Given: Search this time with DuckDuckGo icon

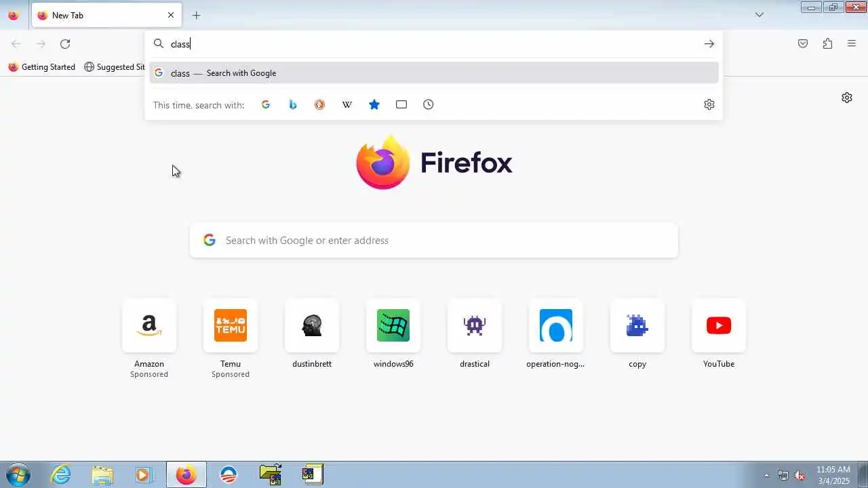Looking at the screenshot, I should click(x=320, y=104).
